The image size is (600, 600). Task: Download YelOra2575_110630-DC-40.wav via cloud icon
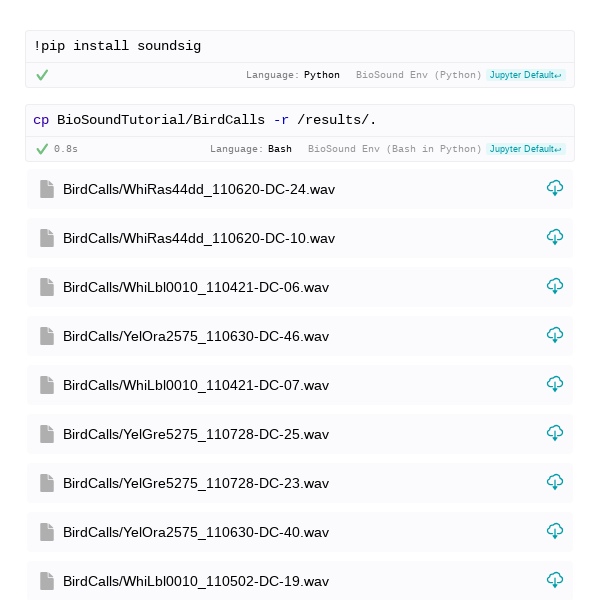tap(554, 531)
